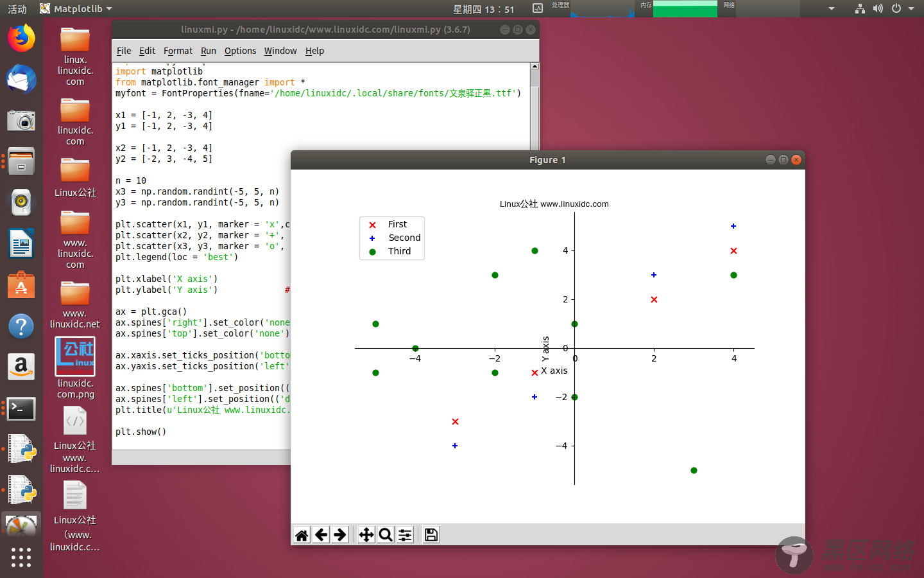Show applications grid in the dock
This screenshot has height=578, width=924.
click(21, 557)
